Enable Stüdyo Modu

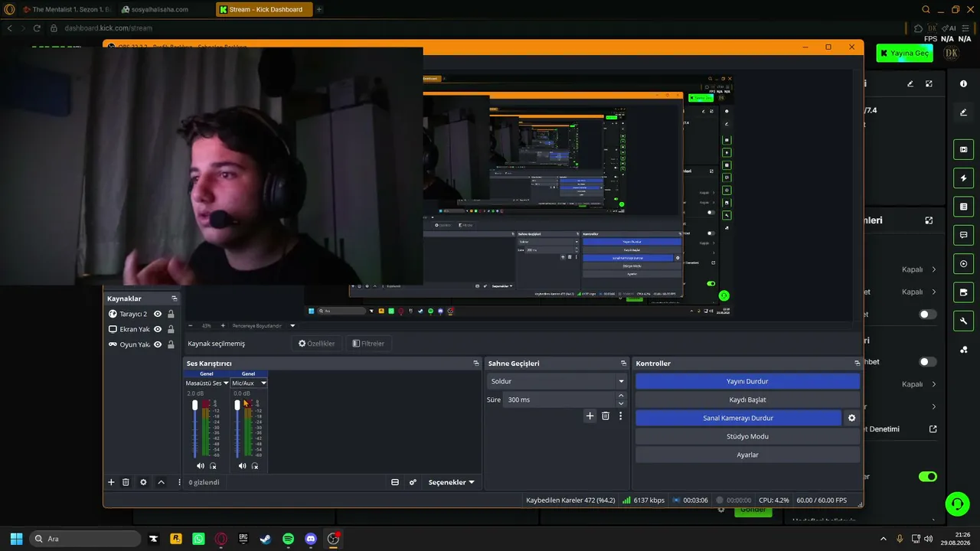click(x=747, y=436)
